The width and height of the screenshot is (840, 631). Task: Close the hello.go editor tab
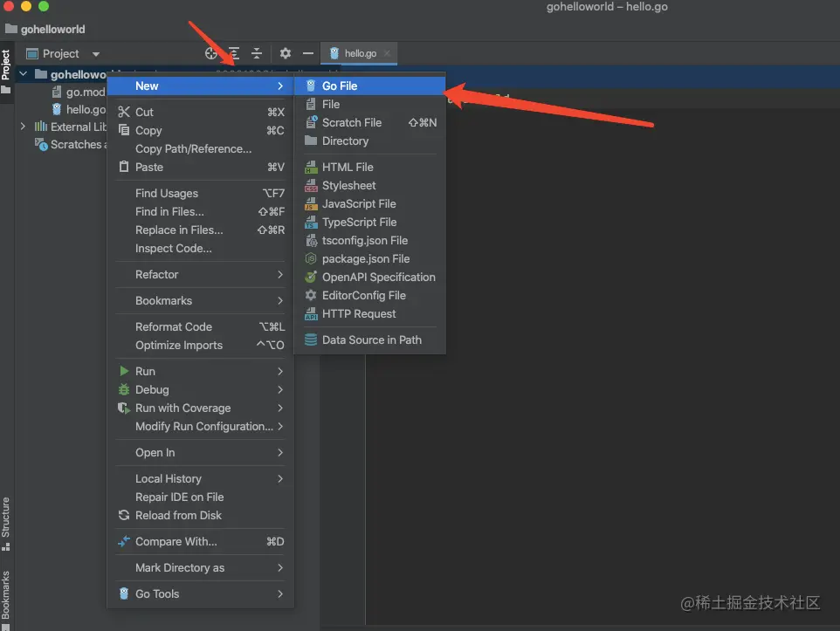[387, 53]
